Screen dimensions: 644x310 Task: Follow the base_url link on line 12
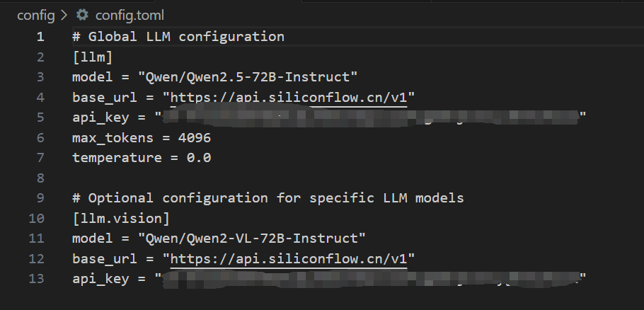(x=292, y=258)
